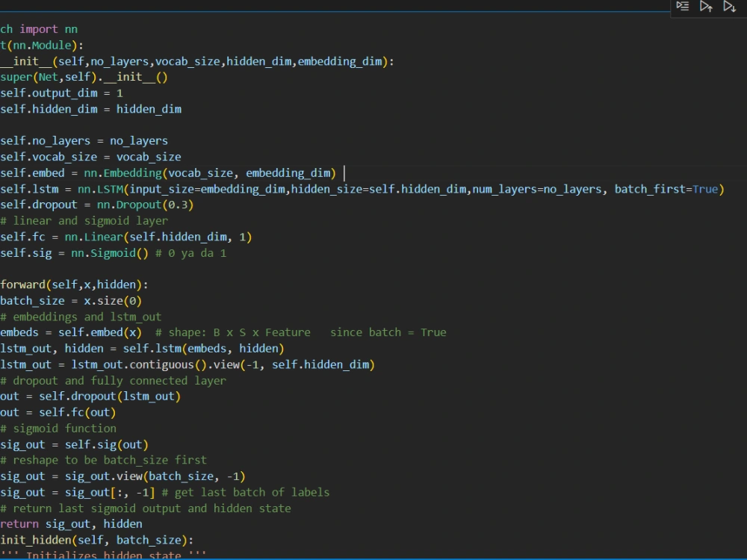Screen dimensions: 747x560
Task: Click the comment '# embeddings and lstm_out'
Action: (81, 317)
